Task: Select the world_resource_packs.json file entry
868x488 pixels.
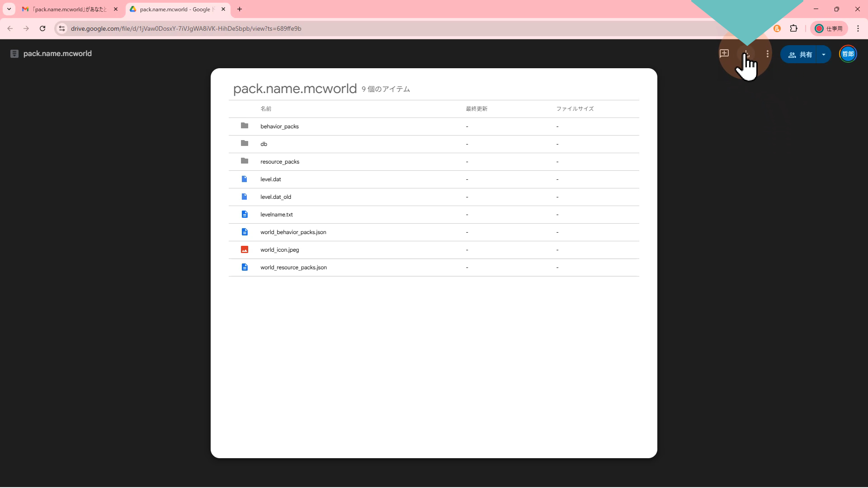Action: click(293, 267)
